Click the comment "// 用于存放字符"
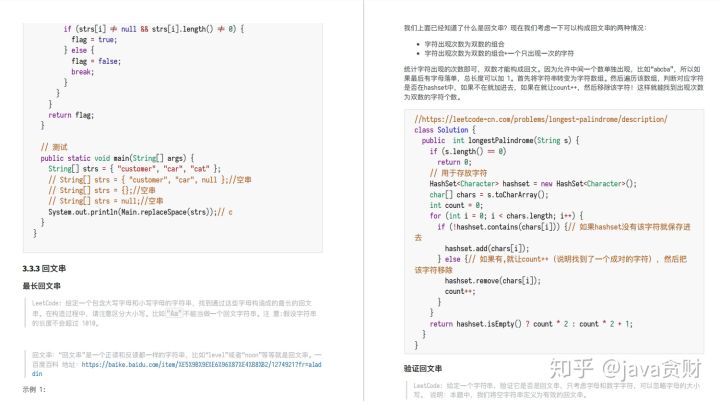720x401 pixels. (458, 173)
